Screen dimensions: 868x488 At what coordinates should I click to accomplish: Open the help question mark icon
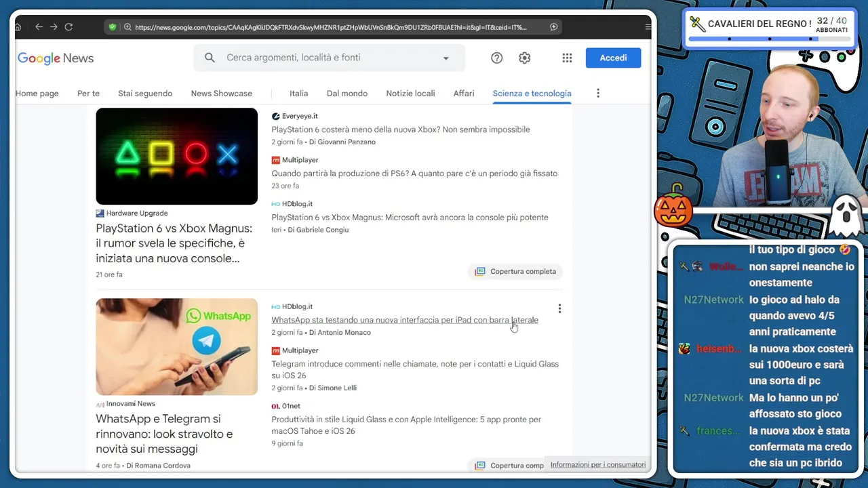pos(497,58)
